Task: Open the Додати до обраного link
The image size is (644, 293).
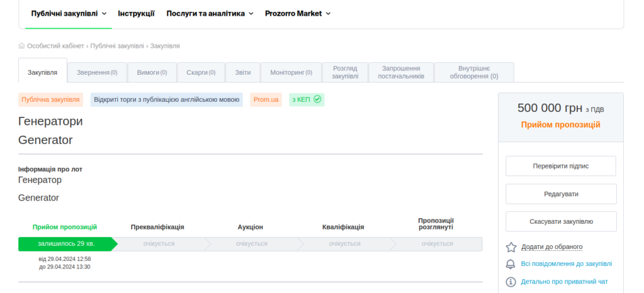Action: point(552,247)
